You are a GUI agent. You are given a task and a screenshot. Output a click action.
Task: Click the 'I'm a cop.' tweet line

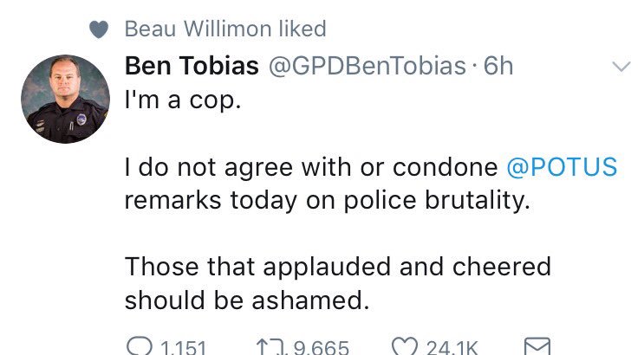point(183,100)
